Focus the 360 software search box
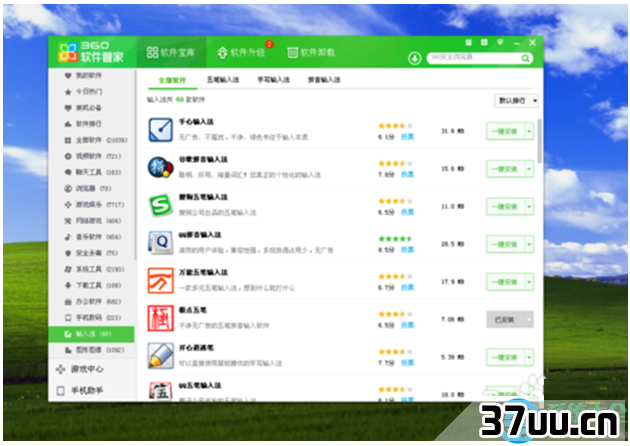The width and height of the screenshot is (630, 446). click(474, 58)
